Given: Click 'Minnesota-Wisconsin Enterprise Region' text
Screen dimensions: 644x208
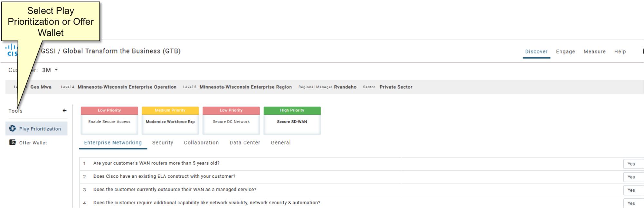Looking at the screenshot, I should (246, 87).
